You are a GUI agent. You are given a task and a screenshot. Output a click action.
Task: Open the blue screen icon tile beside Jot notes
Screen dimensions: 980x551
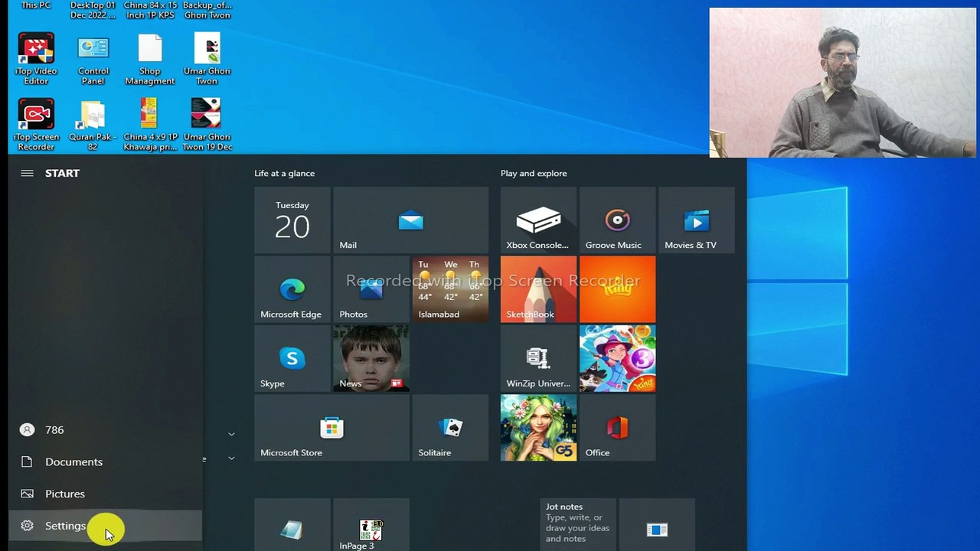point(657,525)
